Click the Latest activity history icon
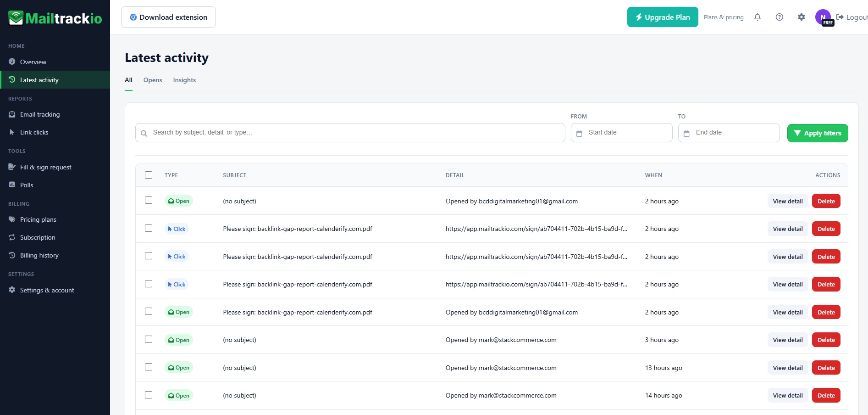 coord(12,80)
